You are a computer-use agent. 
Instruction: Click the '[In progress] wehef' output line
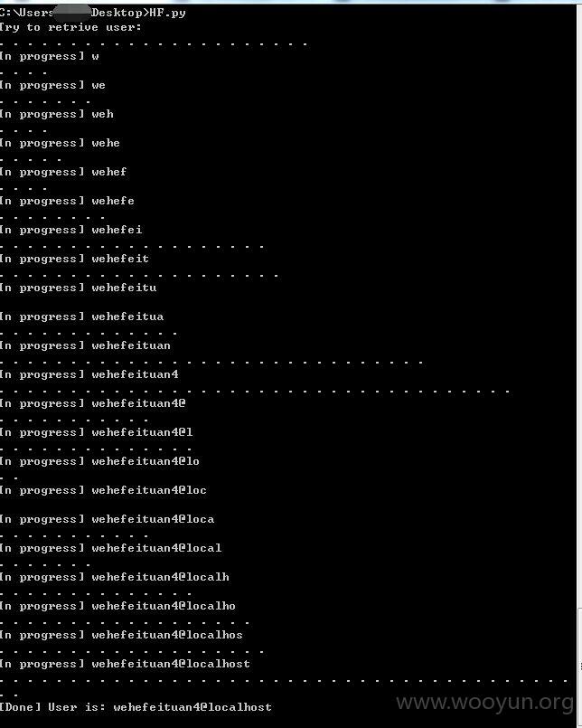[x=63, y=172]
